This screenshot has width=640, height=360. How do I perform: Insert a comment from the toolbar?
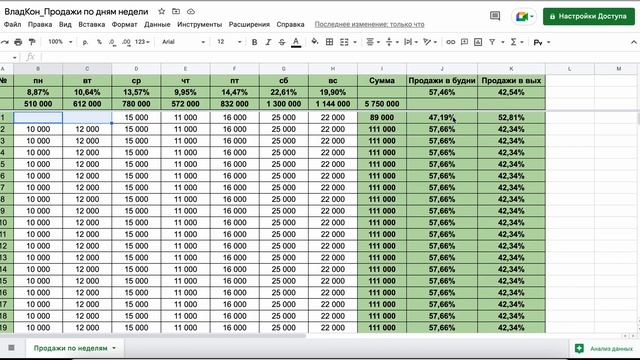click(464, 42)
